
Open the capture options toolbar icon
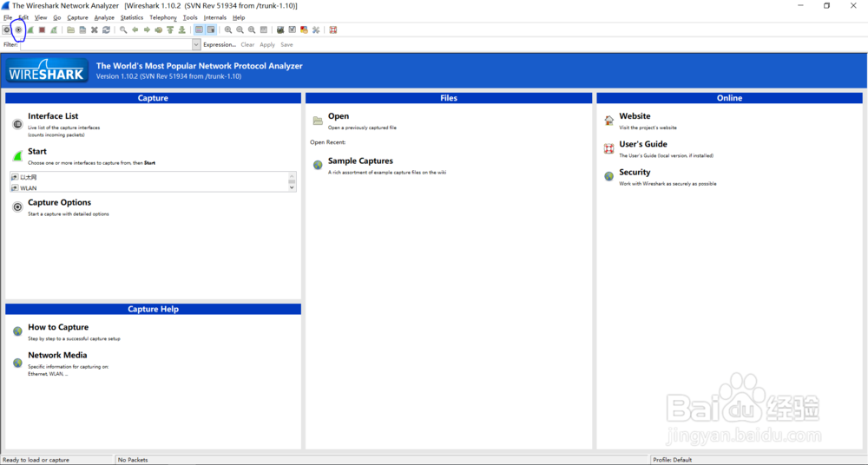[18, 29]
